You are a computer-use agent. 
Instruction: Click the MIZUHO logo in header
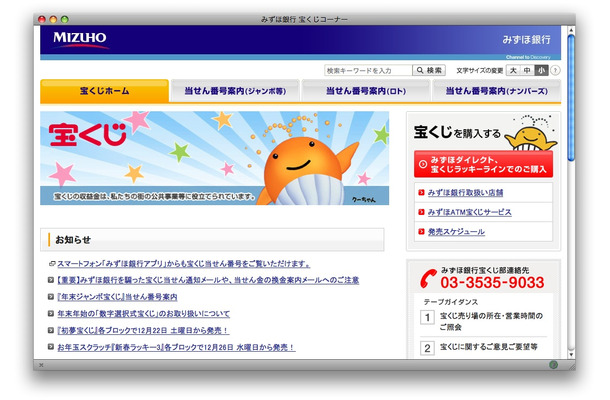(x=80, y=40)
